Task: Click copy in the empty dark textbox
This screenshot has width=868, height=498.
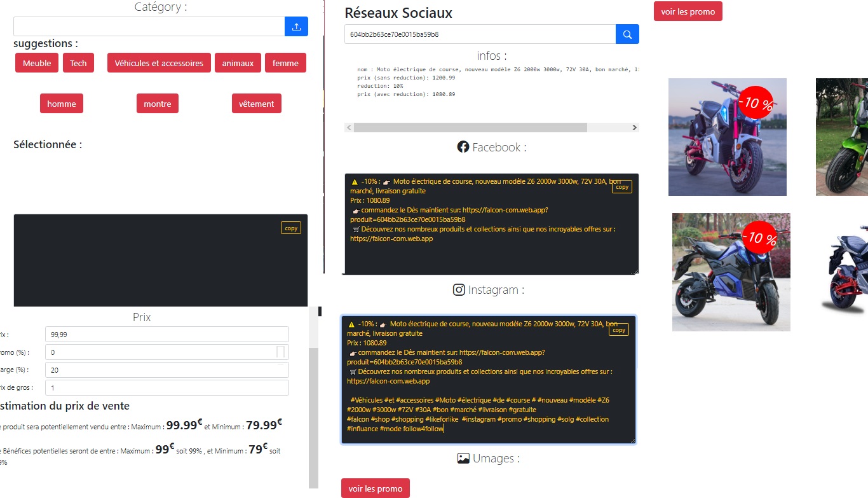Action: [291, 228]
